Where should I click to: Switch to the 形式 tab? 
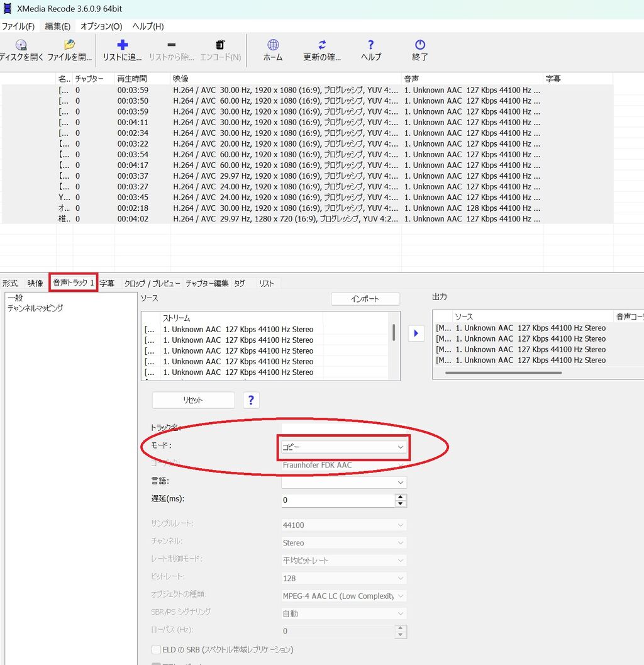(x=10, y=283)
